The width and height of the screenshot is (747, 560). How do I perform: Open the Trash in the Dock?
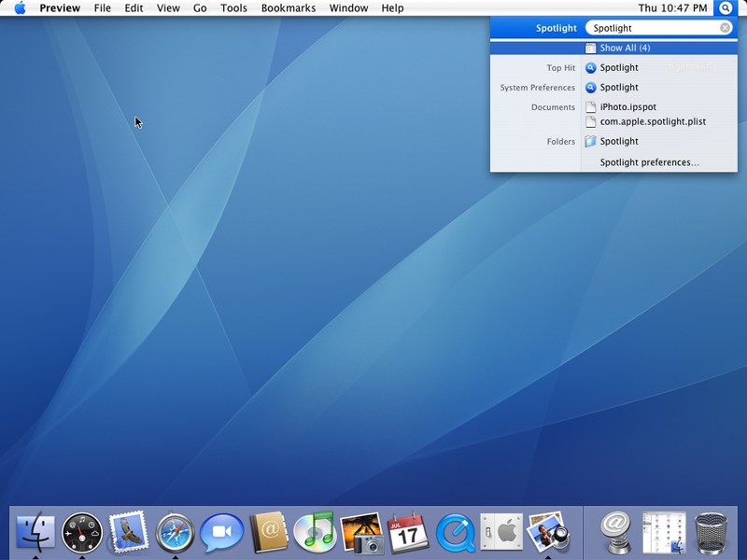(712, 532)
